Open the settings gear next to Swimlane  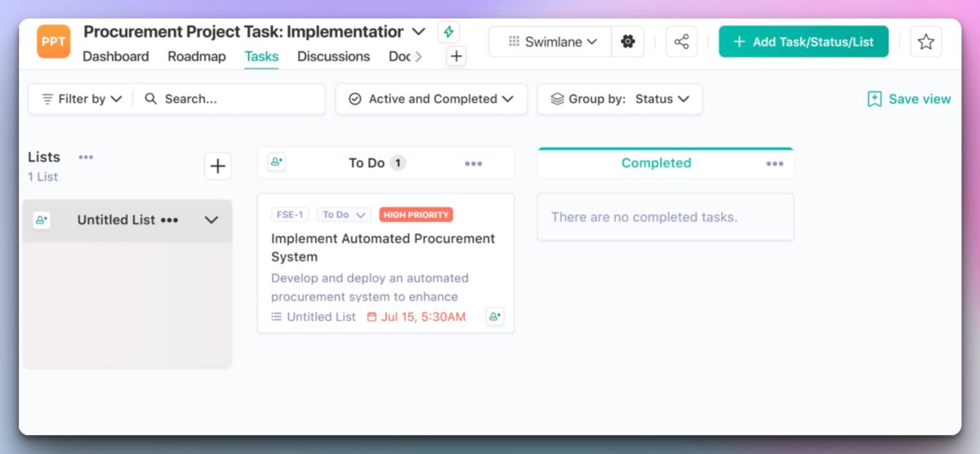click(627, 42)
